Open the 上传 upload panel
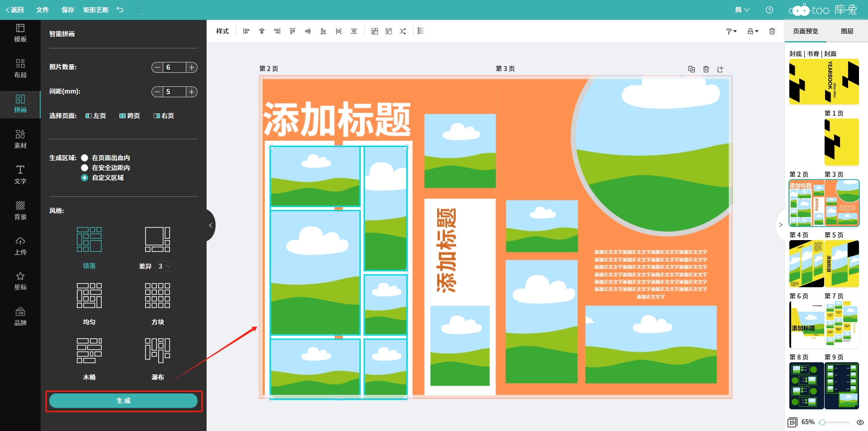This screenshot has width=868, height=431. 20,246
